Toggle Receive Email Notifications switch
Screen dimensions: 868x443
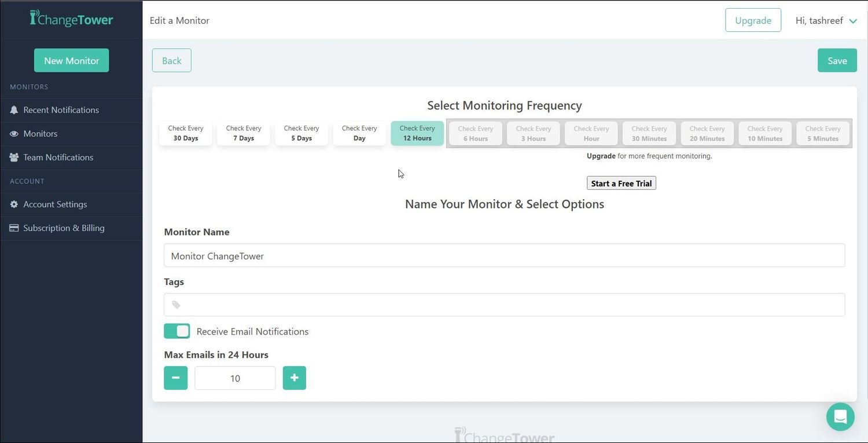(176, 331)
